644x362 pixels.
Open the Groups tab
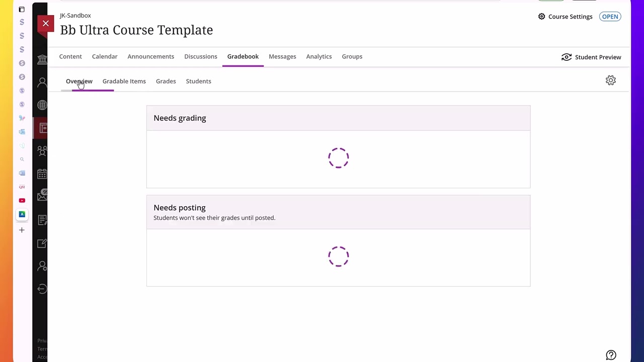click(x=352, y=56)
